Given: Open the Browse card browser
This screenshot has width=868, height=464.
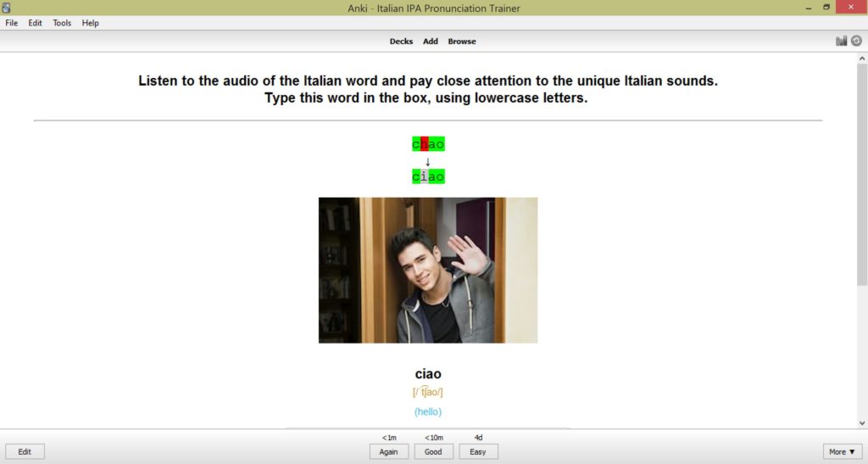Looking at the screenshot, I should pyautogui.click(x=462, y=41).
